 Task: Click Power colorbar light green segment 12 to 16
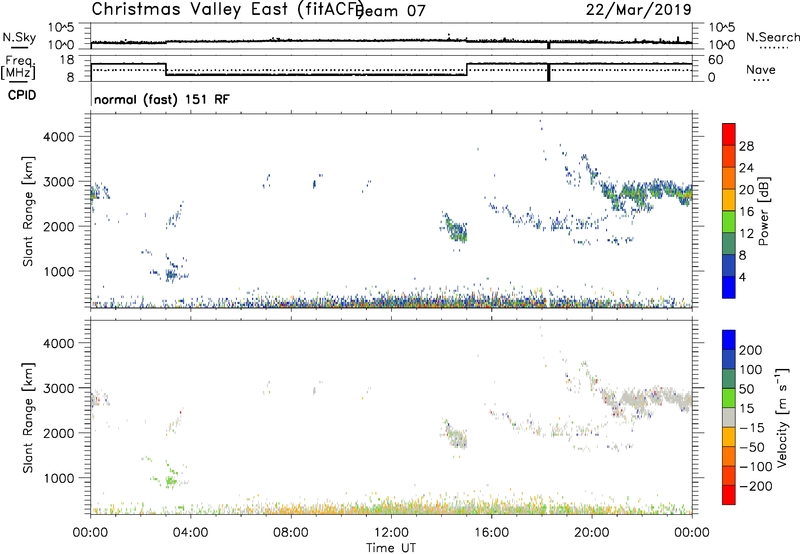(729, 221)
